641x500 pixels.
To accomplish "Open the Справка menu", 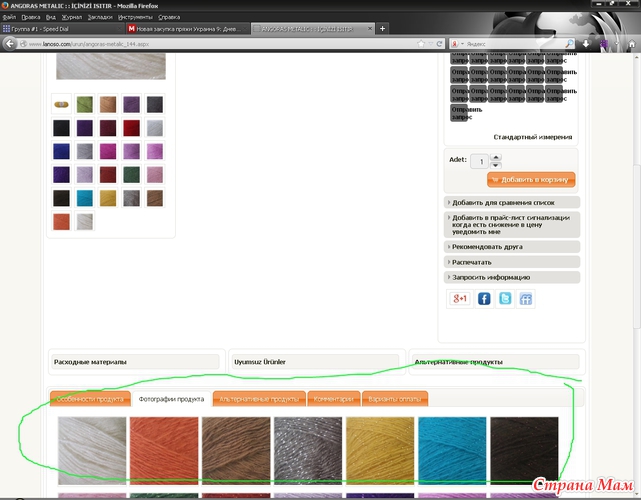I will (169, 17).
